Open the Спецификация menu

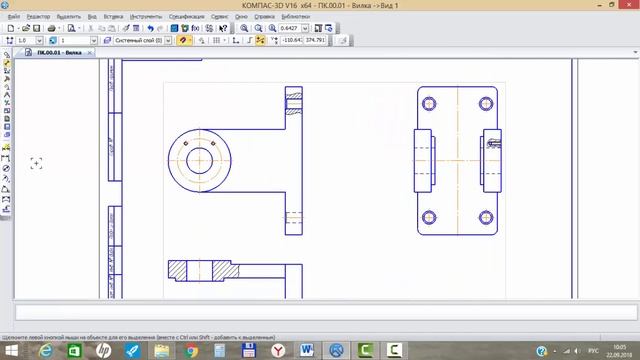187,17
